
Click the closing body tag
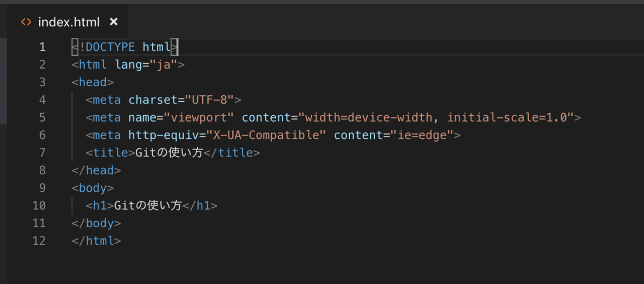pos(96,223)
